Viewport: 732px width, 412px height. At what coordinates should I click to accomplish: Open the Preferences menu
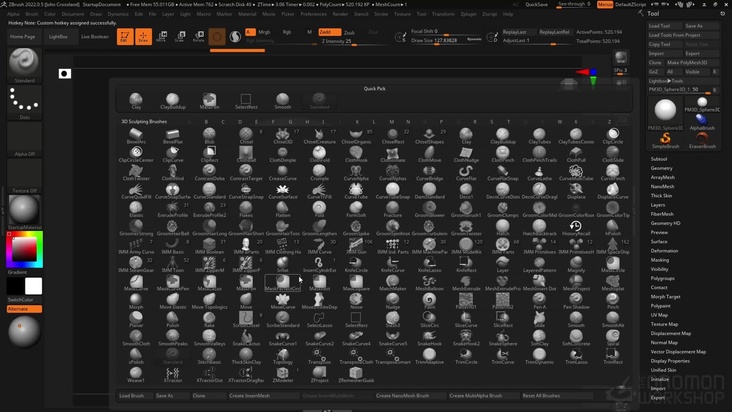[x=313, y=14]
